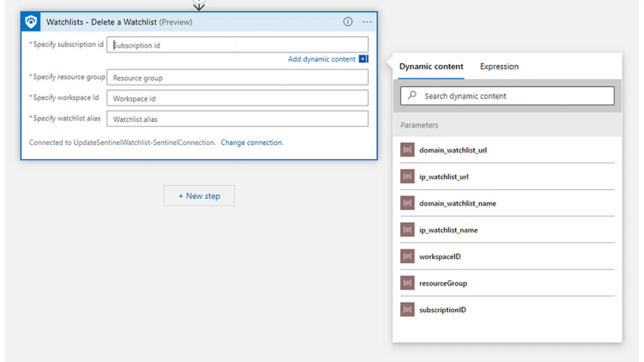Choose the resourceGroup parameter from list

coord(443,283)
